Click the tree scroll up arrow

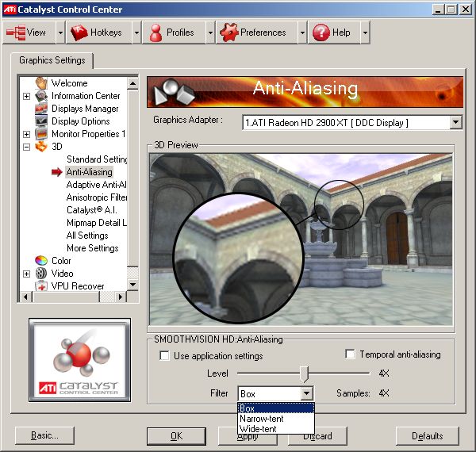pyautogui.click(x=132, y=83)
